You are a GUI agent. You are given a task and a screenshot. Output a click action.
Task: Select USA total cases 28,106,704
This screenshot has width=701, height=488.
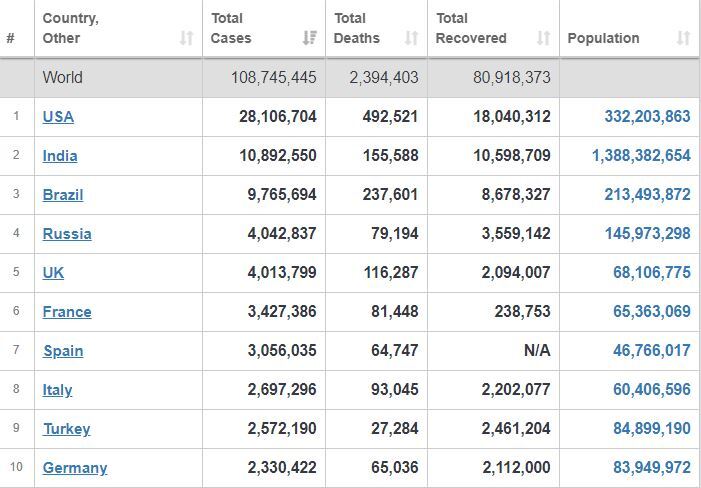278,117
